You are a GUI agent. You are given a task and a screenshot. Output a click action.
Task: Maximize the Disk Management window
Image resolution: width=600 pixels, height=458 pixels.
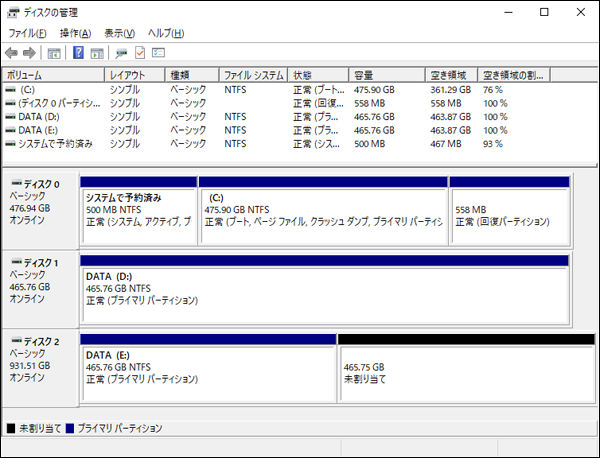pyautogui.click(x=544, y=12)
